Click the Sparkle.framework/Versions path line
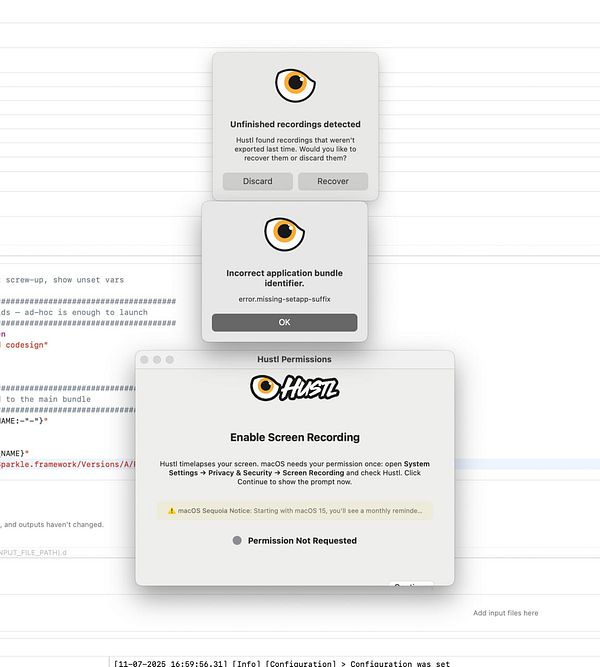The height and width of the screenshot is (667, 600). click(x=67, y=464)
